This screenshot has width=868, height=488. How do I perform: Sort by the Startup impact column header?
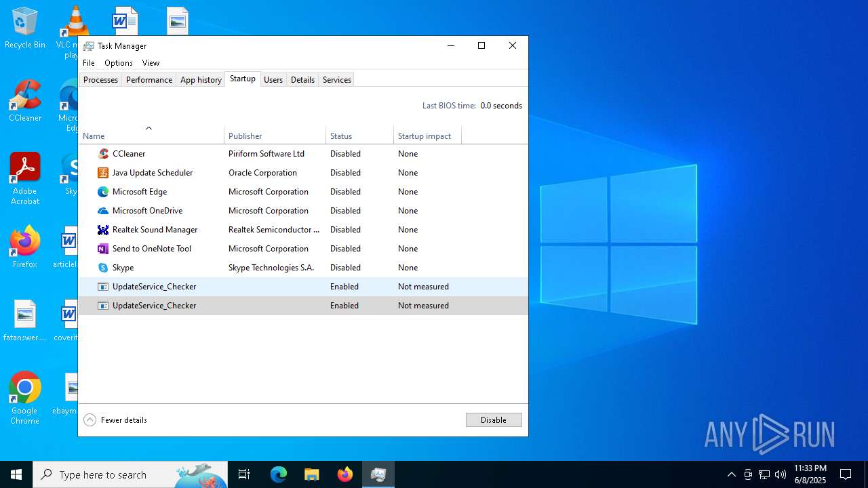[427, 136]
